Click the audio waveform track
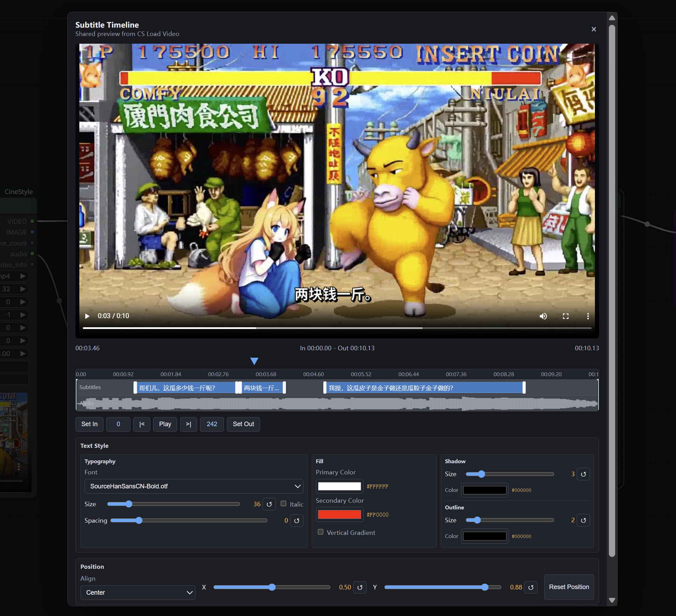Image resolution: width=676 pixels, height=616 pixels. pyautogui.click(x=337, y=403)
